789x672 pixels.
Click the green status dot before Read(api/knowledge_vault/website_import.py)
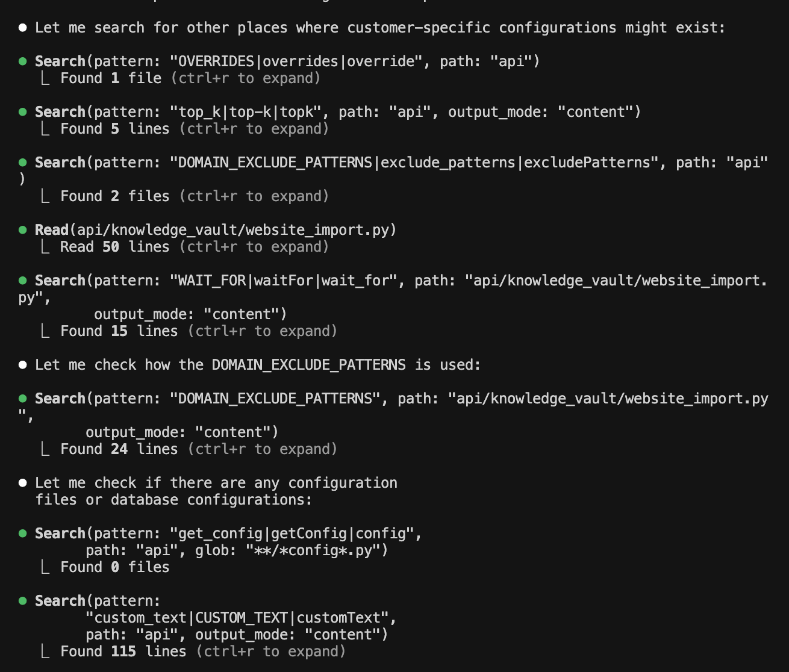pyautogui.click(x=23, y=230)
